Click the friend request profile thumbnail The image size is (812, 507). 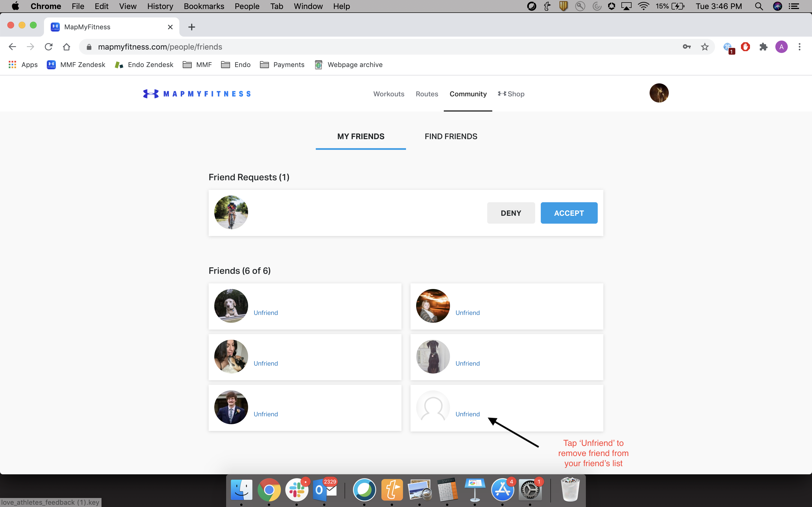(x=231, y=213)
